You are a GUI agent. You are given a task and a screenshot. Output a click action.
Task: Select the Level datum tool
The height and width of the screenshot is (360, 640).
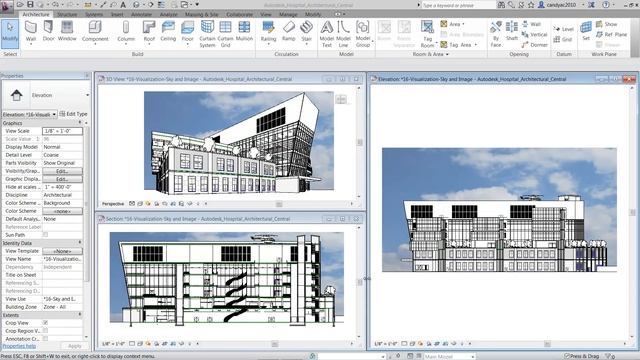click(564, 29)
